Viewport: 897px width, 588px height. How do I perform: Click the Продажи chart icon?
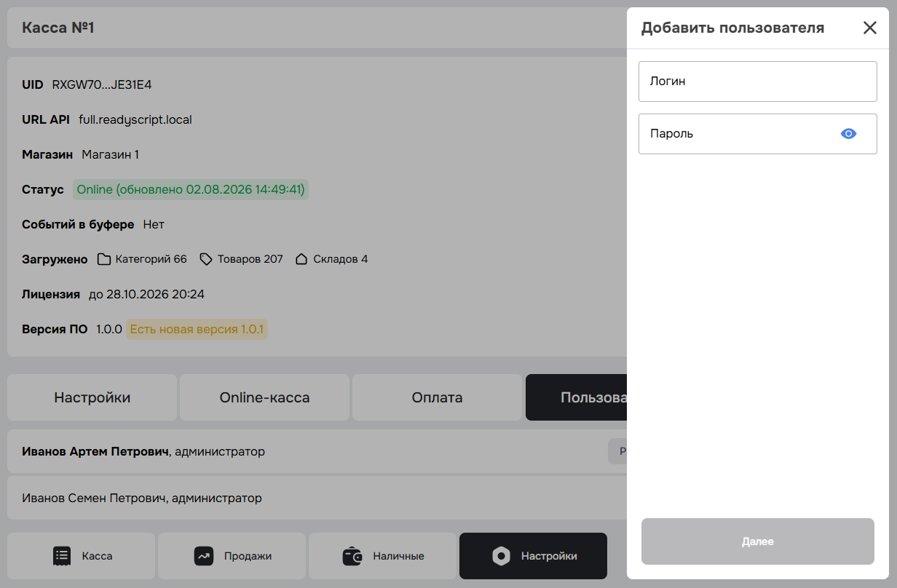(x=203, y=556)
